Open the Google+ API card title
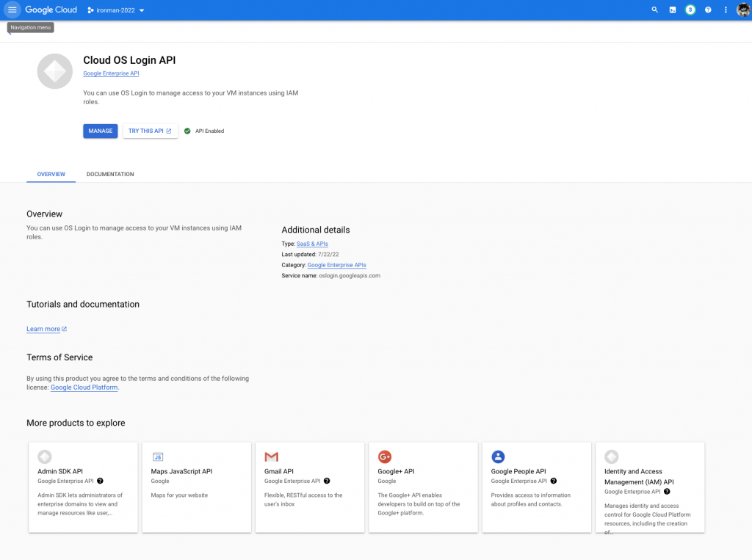 (x=396, y=471)
